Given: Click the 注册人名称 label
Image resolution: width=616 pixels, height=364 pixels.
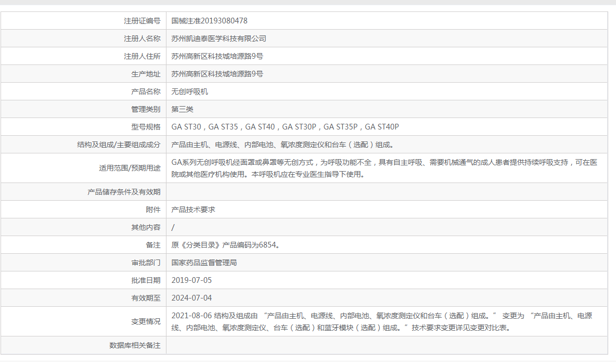Looking at the screenshot, I should click(142, 38).
